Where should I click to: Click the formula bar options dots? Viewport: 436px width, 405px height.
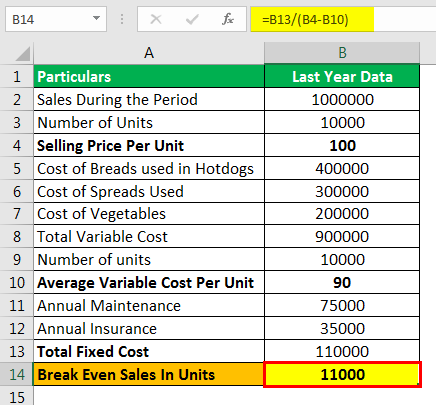pos(122,19)
